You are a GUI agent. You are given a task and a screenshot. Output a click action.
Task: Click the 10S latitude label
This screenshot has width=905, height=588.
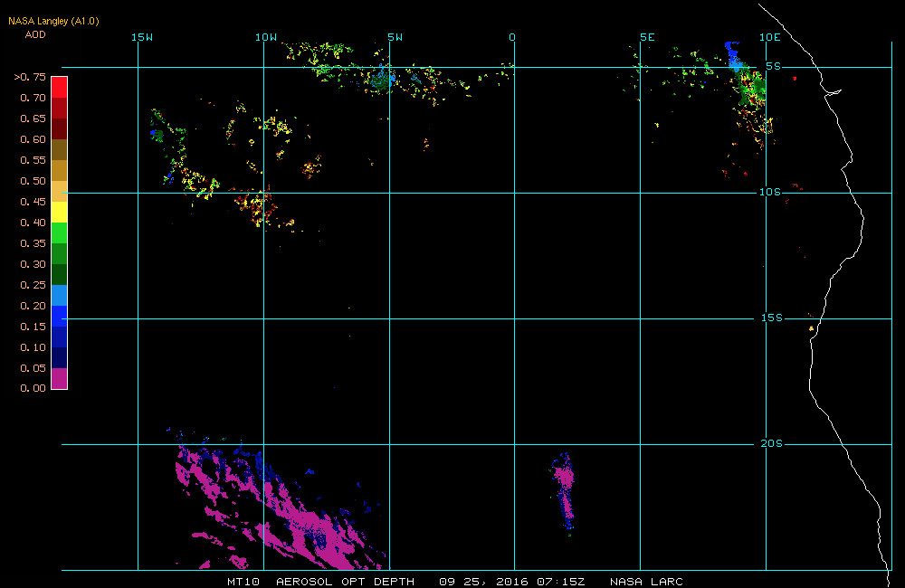point(770,192)
